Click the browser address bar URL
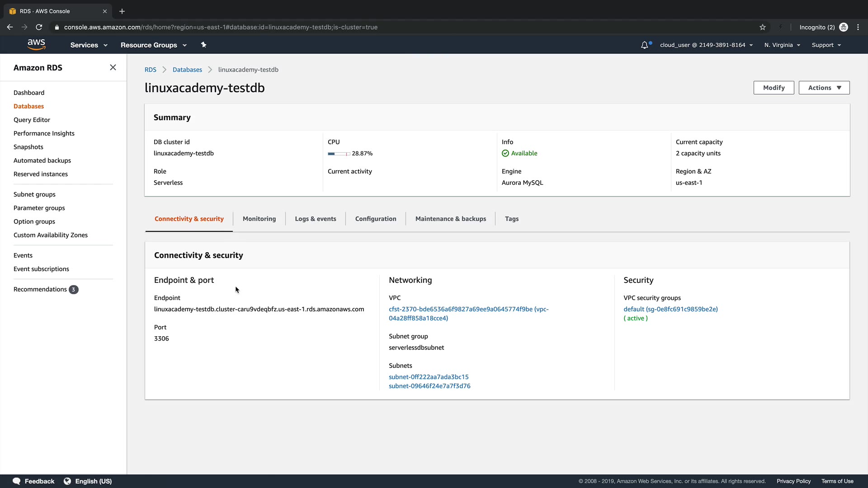868x488 pixels. coord(221,27)
